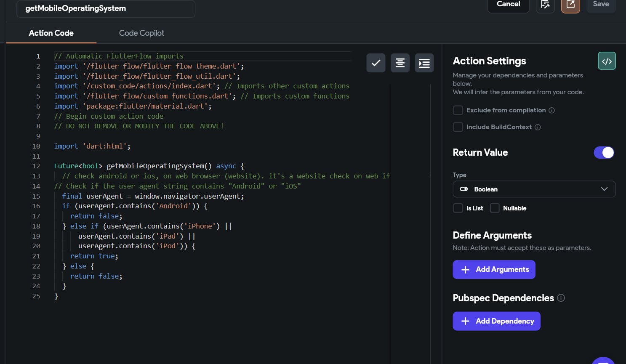Click the green code brackets icon
Screen dimensions: 626x364
pyautogui.click(x=607, y=61)
